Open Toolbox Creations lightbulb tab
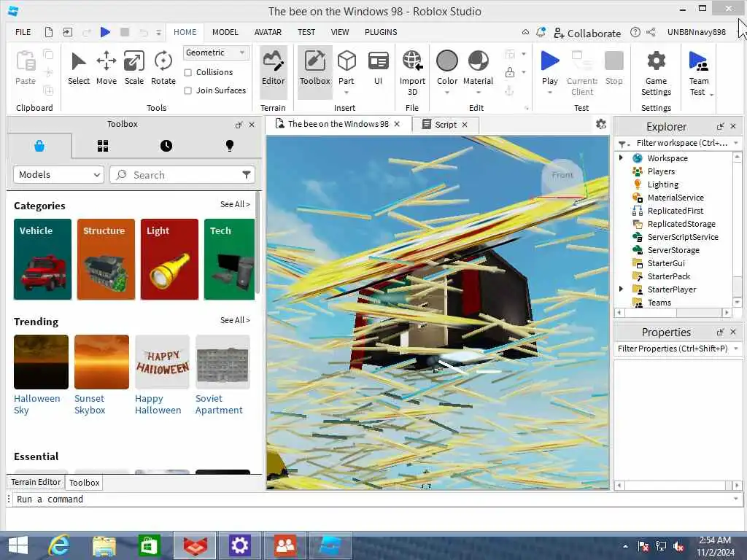Screen dimensions: 747x560 pyautogui.click(x=230, y=146)
